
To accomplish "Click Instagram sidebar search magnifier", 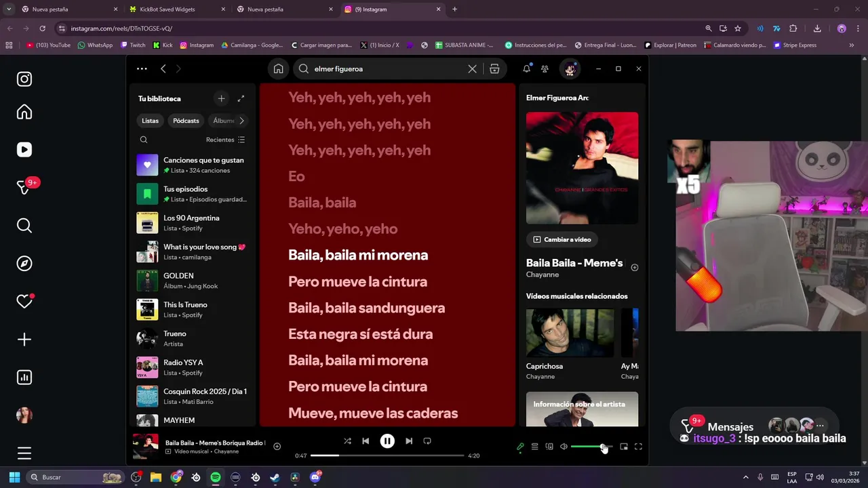I will pyautogui.click(x=24, y=226).
